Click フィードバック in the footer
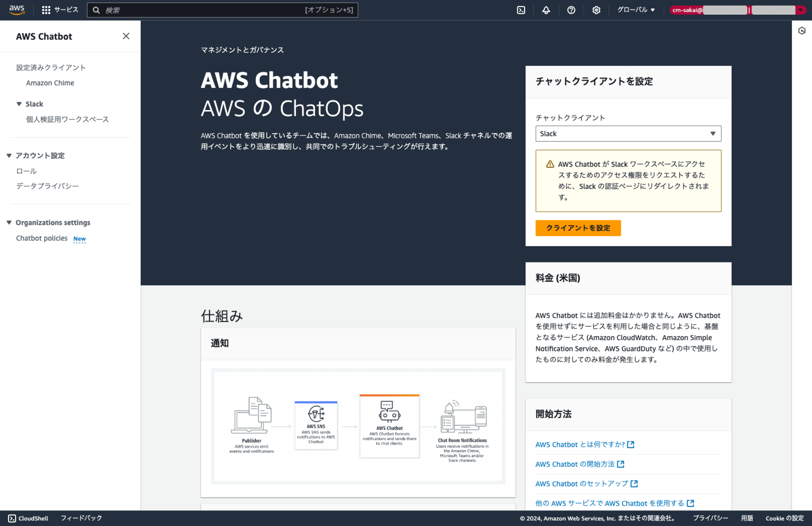The height and width of the screenshot is (526, 812). pyautogui.click(x=81, y=518)
